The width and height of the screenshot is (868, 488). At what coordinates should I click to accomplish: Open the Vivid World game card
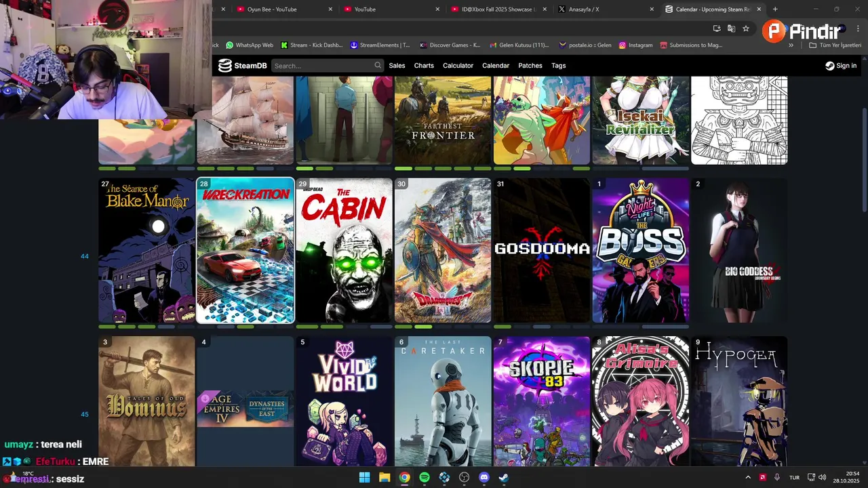coord(344,401)
